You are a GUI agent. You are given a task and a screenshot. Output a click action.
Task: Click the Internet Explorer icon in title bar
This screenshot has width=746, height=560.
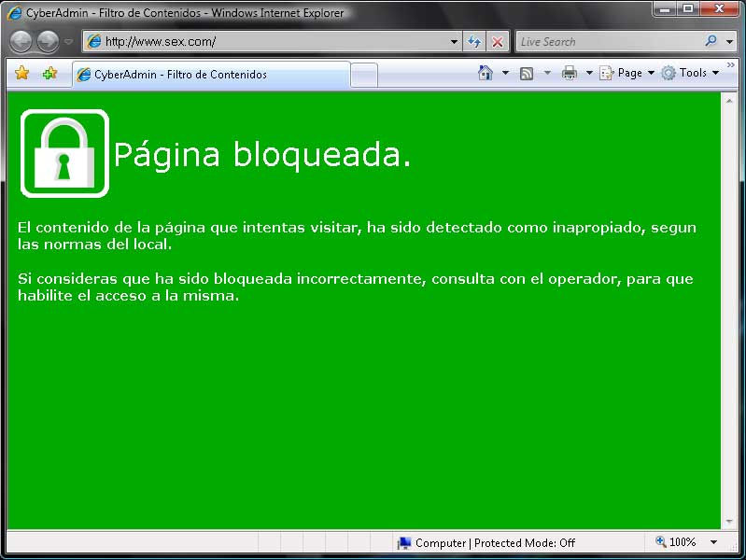(14, 13)
